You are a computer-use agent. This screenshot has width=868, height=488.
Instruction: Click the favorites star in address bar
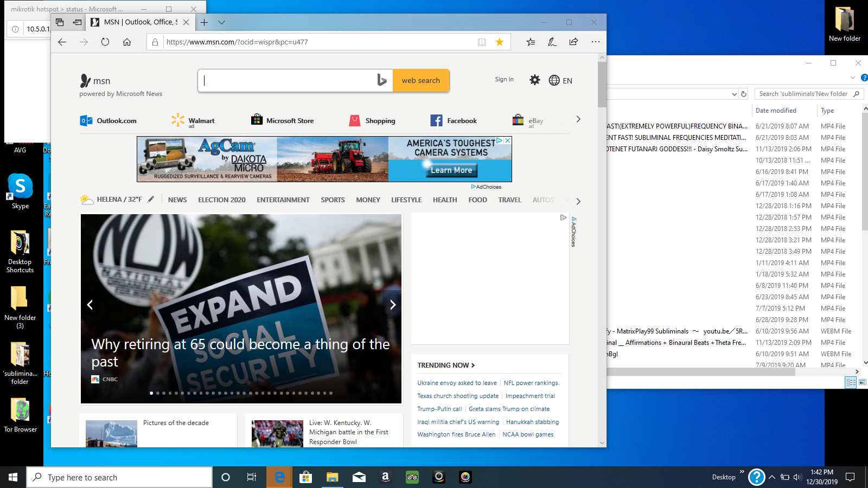tap(500, 42)
